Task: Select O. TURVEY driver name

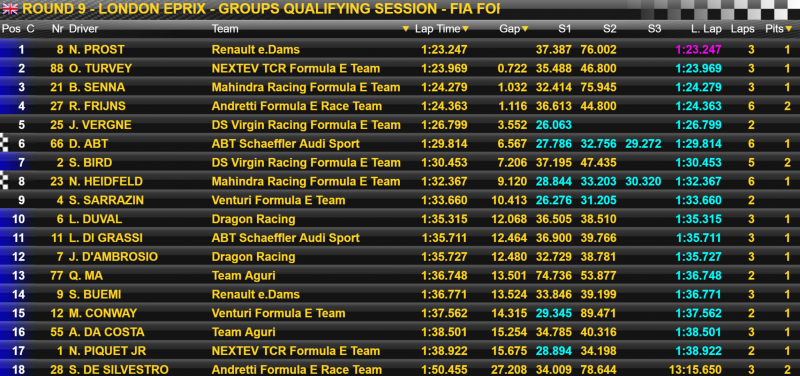Action: pyautogui.click(x=101, y=69)
